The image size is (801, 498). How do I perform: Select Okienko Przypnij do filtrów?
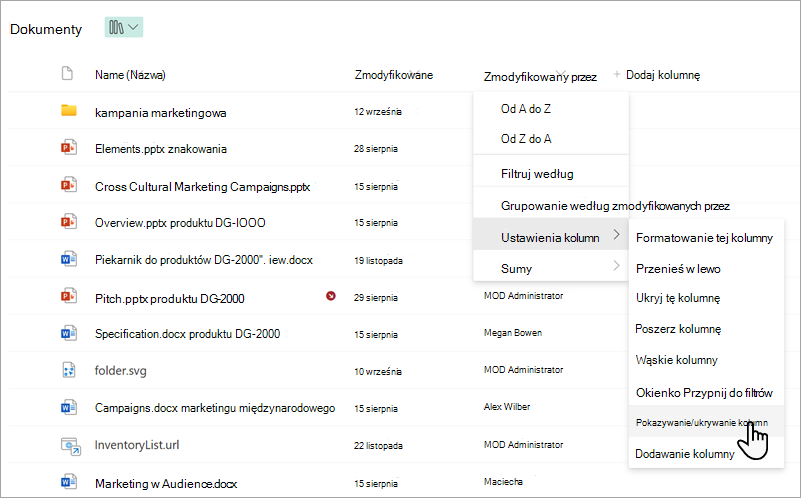pos(706,393)
